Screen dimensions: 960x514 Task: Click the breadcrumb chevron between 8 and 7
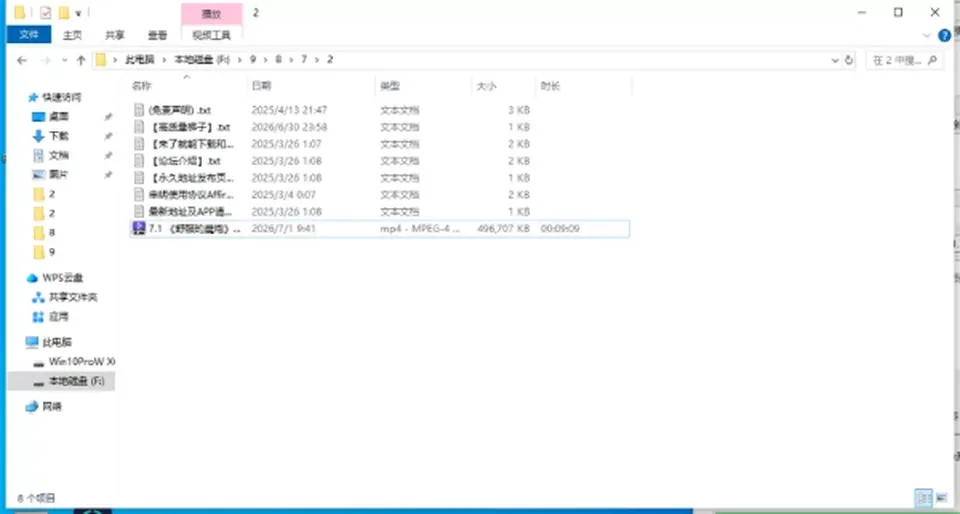[x=290, y=60]
